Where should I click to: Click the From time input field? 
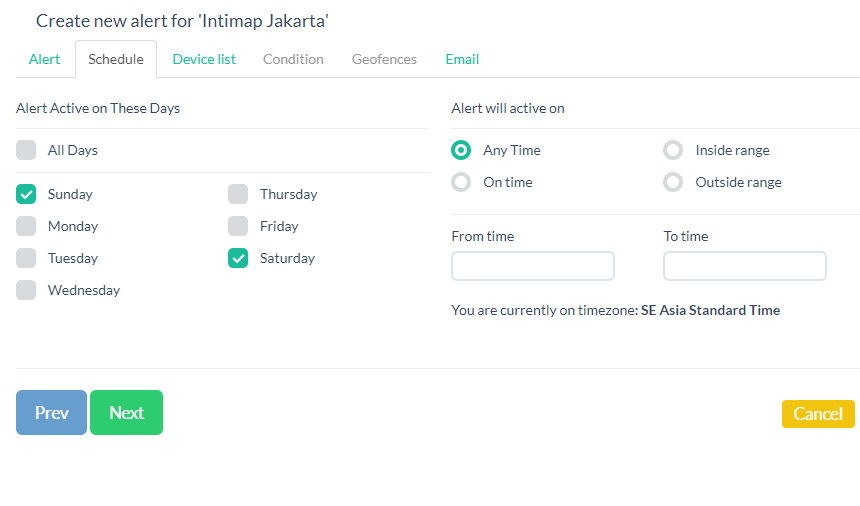(533, 266)
